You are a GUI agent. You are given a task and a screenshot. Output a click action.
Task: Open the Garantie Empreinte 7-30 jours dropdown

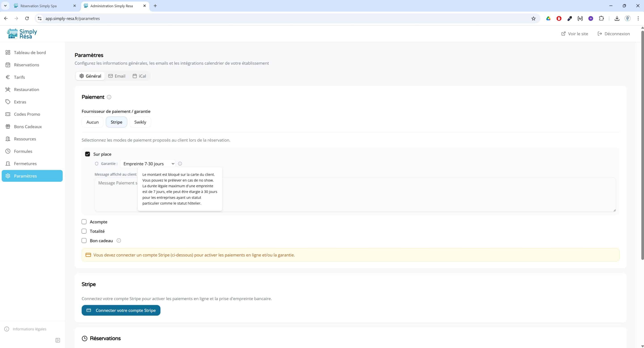pyautogui.click(x=148, y=164)
